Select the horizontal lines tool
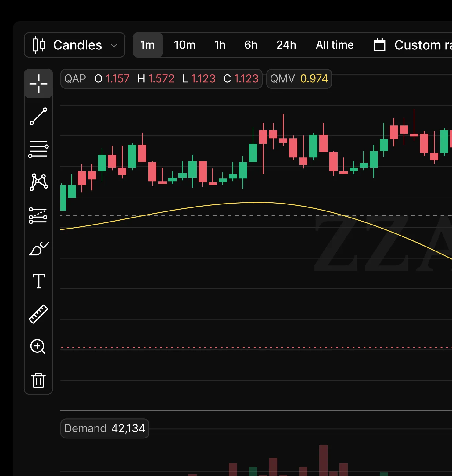The width and height of the screenshot is (452, 476). 38,149
